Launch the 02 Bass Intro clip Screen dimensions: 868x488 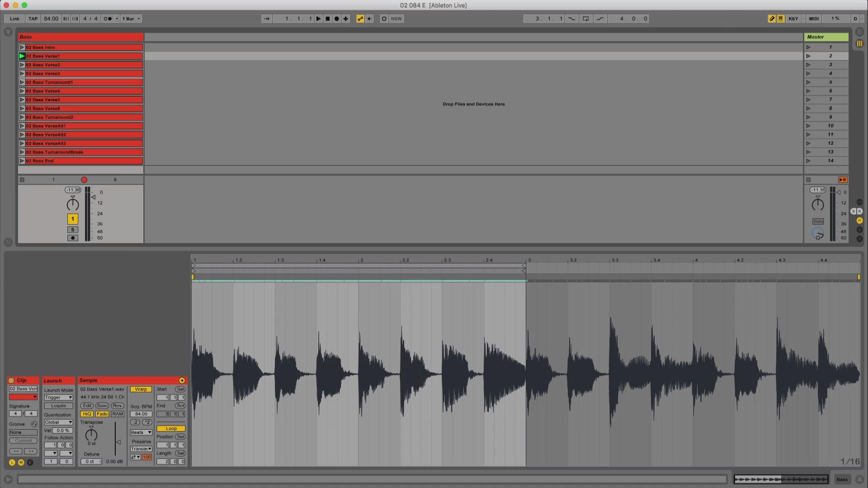tap(22, 47)
